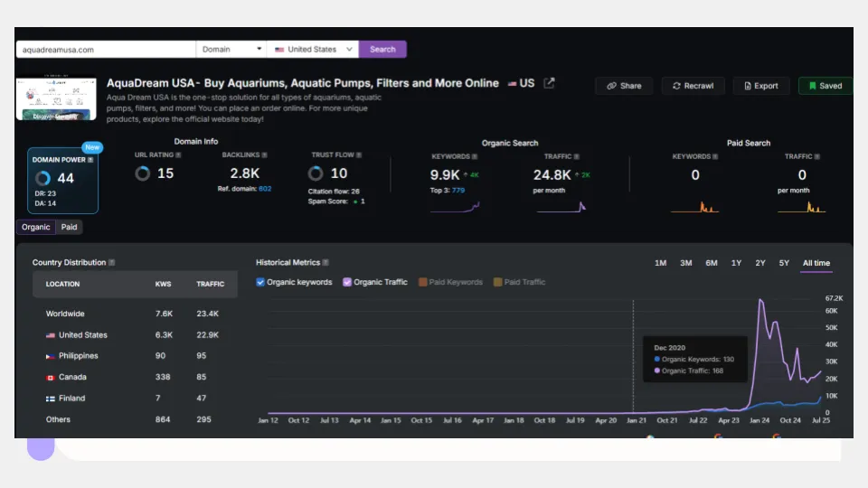
Task: Select the 6M time range
Action: (712, 263)
